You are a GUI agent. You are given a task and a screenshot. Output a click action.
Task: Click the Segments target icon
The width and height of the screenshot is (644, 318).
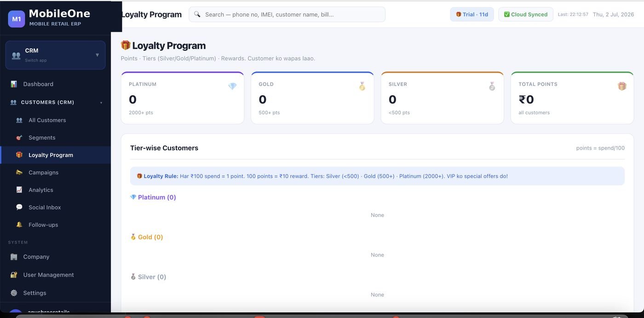[19, 138]
